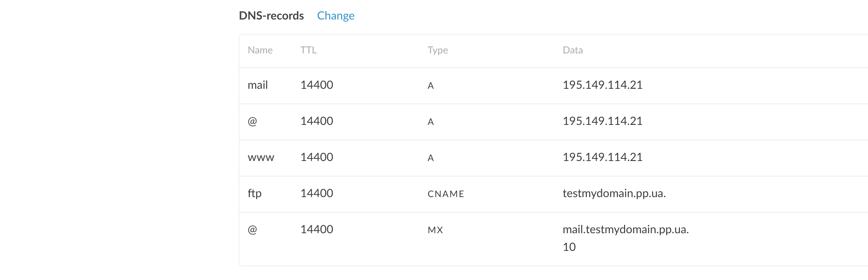Click the @ name in the A record row
This screenshot has height=280, width=868.
click(252, 121)
